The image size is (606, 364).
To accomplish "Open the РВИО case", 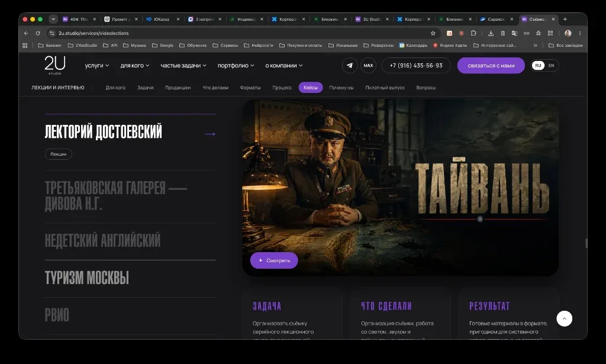I will (x=57, y=315).
